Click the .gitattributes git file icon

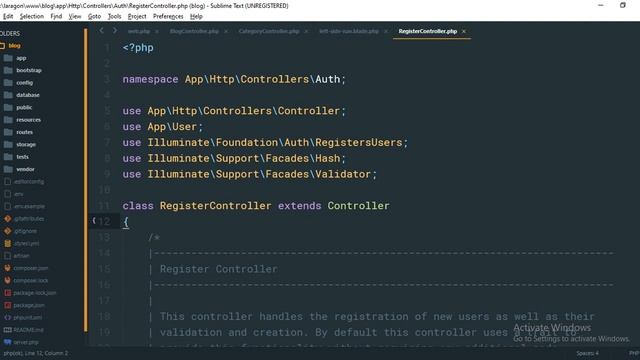[x=7, y=219]
